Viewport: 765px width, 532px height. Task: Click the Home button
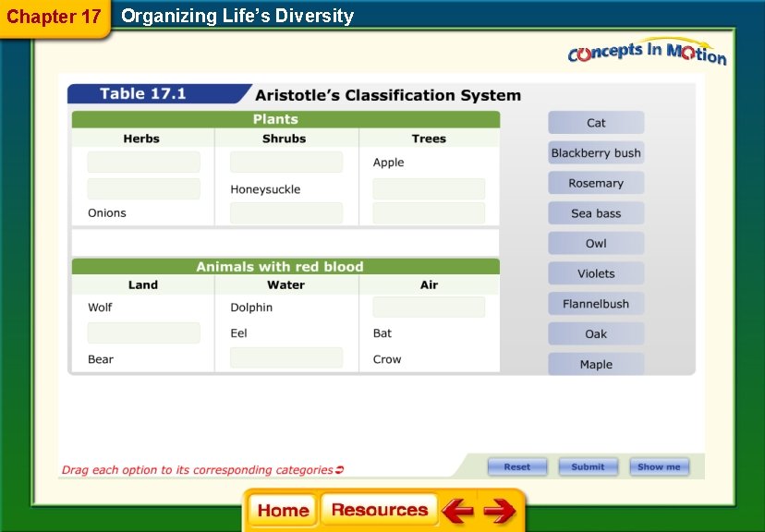[x=283, y=510]
